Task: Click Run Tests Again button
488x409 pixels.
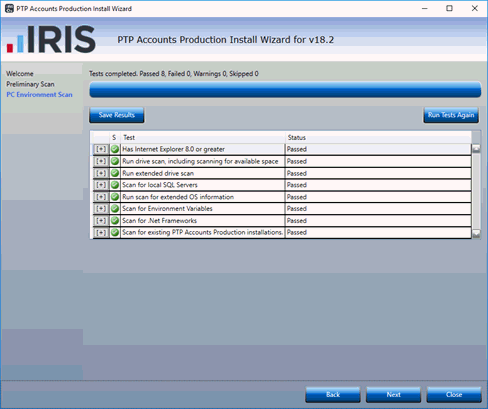Action: 451,115
